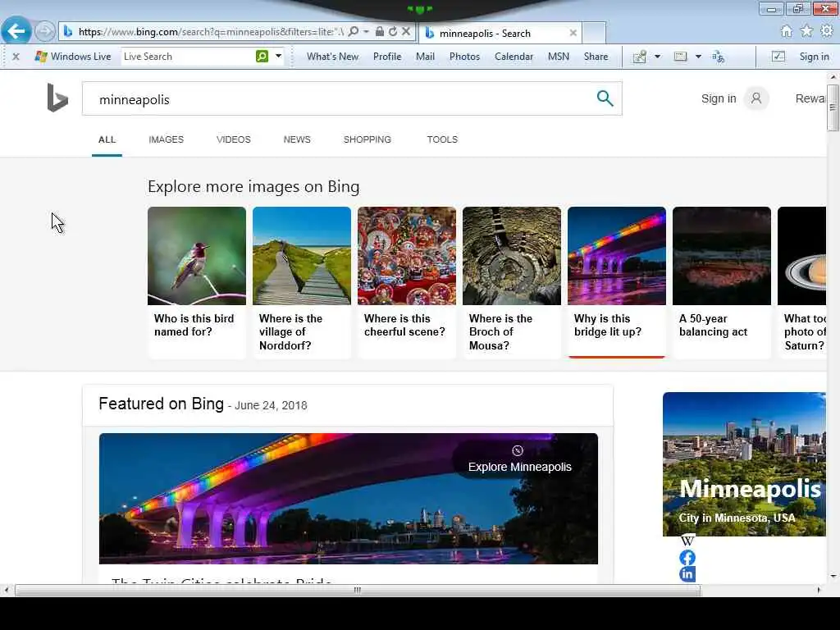This screenshot has height=630, width=840.
Task: Close the Windows Live toolbar
Action: [16, 57]
